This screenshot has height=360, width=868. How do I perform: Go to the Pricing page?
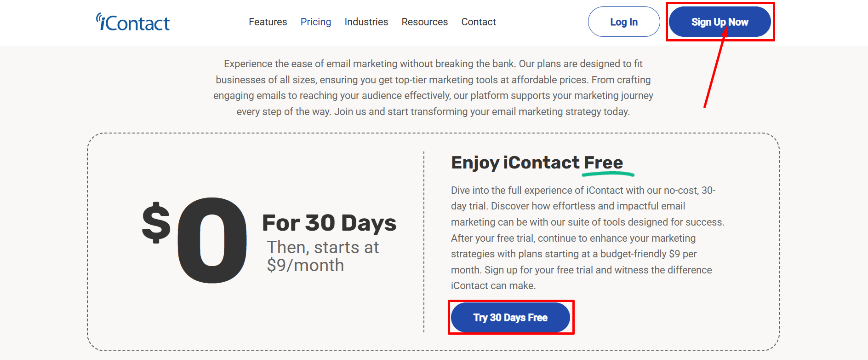pyautogui.click(x=315, y=22)
